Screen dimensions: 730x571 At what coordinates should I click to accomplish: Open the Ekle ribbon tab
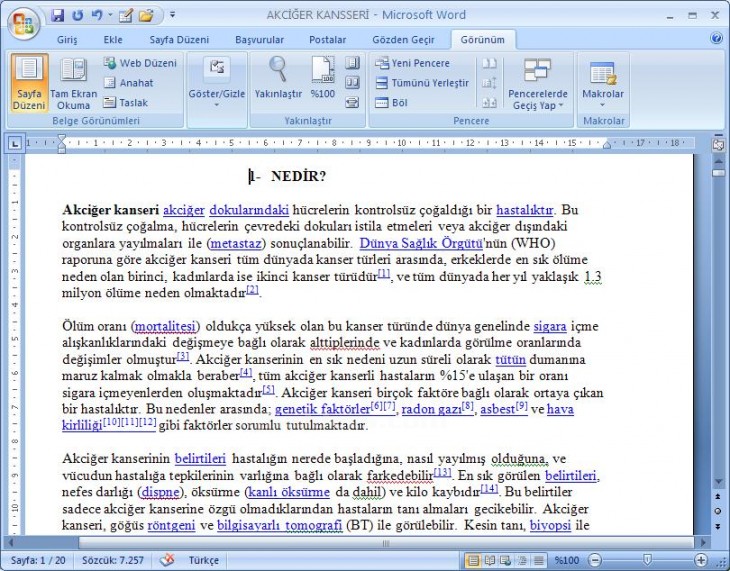tap(113, 40)
